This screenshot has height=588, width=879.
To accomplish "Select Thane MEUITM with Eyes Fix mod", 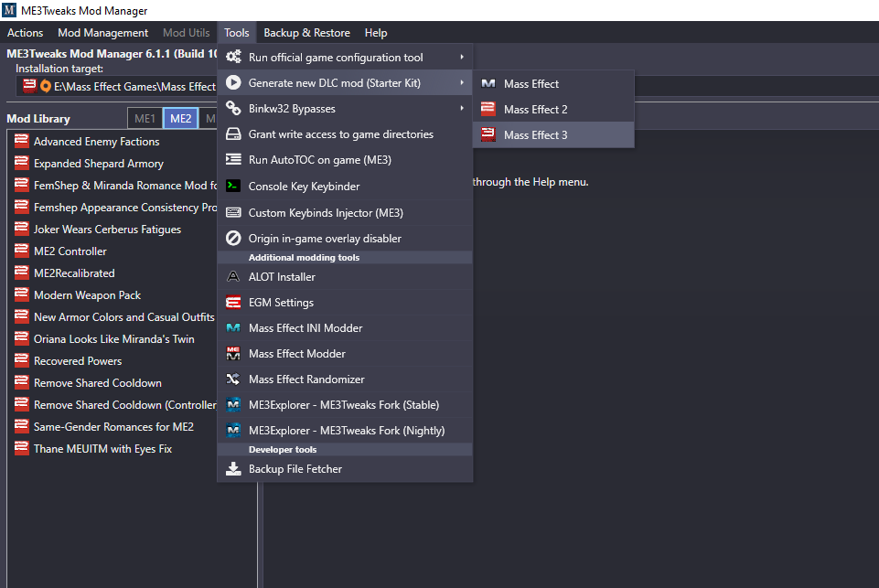I will pos(102,448).
